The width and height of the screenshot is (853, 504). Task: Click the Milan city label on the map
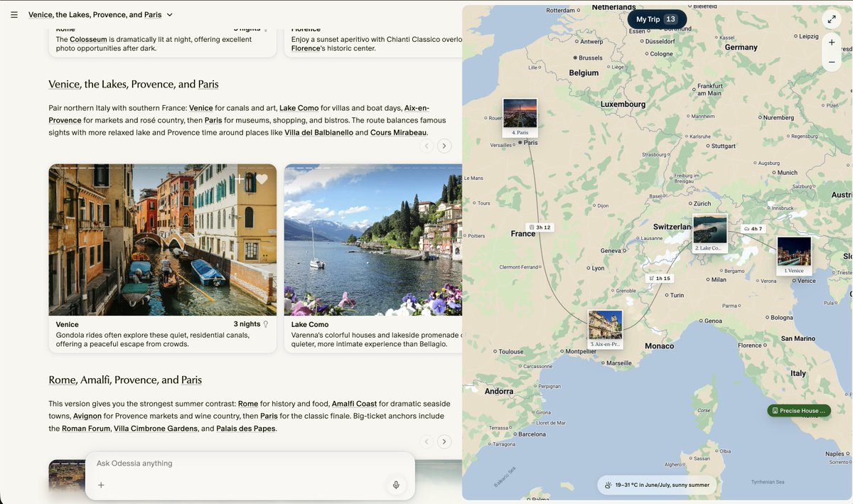719,280
